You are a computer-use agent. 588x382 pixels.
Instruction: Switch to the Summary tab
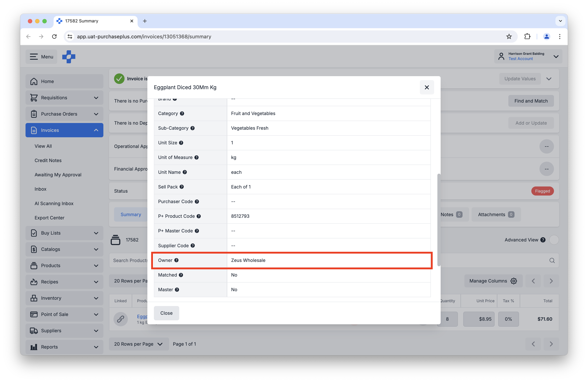pyautogui.click(x=131, y=215)
